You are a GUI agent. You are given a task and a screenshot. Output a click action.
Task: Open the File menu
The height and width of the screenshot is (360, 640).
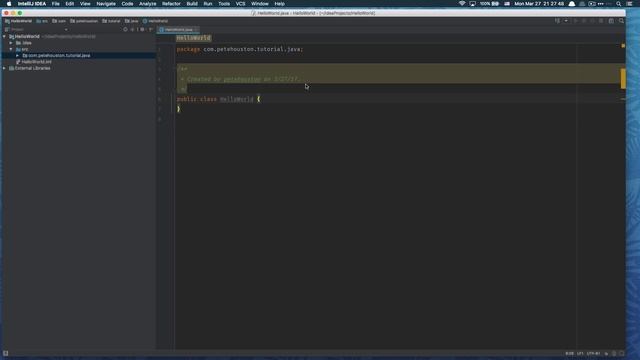click(x=56, y=4)
